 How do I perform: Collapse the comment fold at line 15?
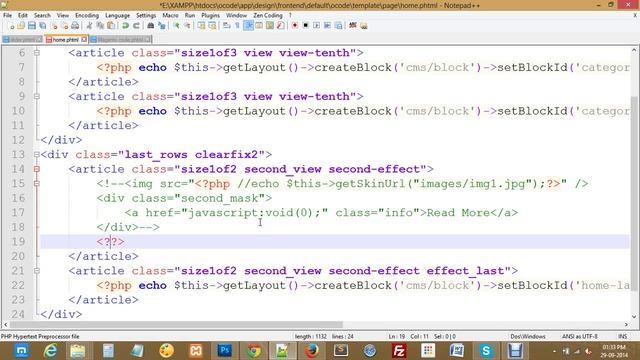point(37,184)
